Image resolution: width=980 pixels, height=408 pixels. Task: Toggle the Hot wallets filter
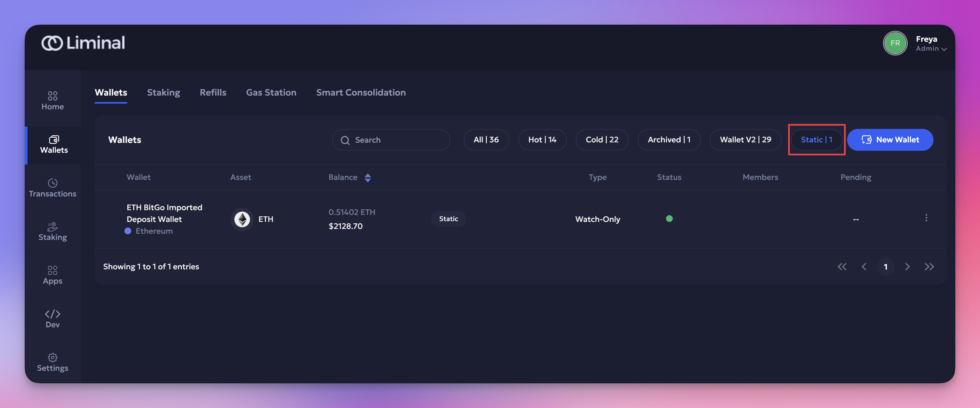pyautogui.click(x=542, y=140)
